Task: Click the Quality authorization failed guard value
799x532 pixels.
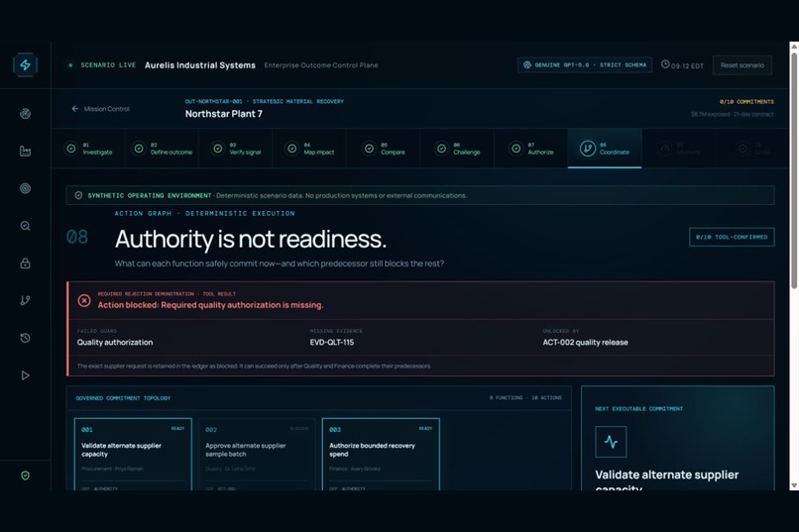Action: (x=115, y=342)
